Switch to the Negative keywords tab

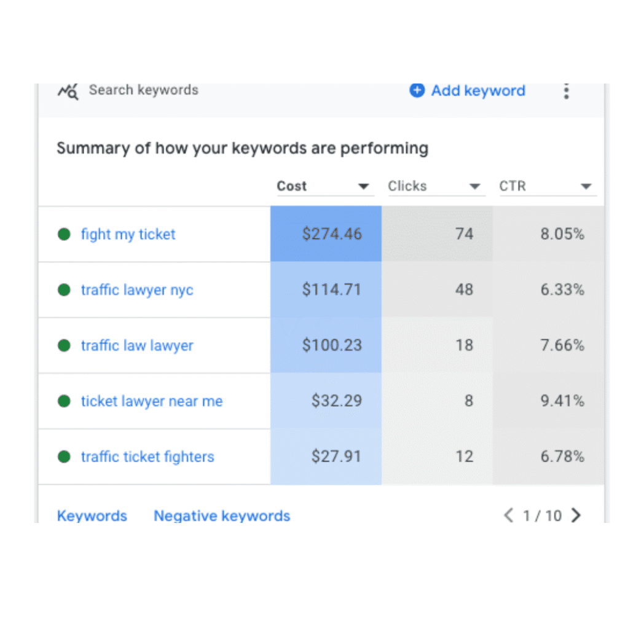coord(221,516)
